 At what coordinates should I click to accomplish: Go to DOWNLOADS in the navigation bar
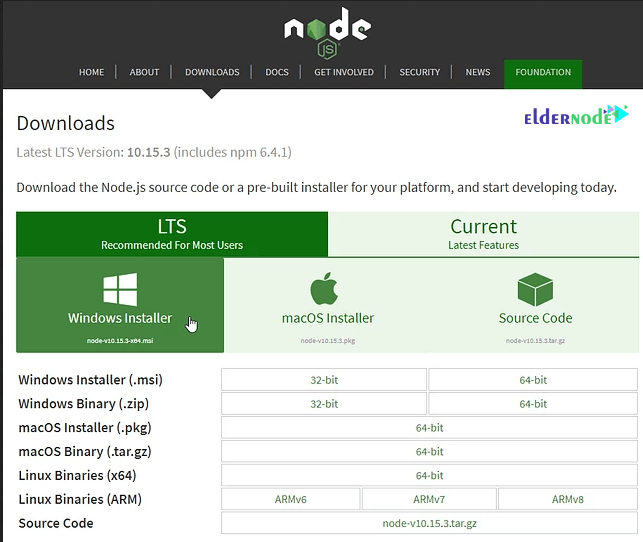212,72
